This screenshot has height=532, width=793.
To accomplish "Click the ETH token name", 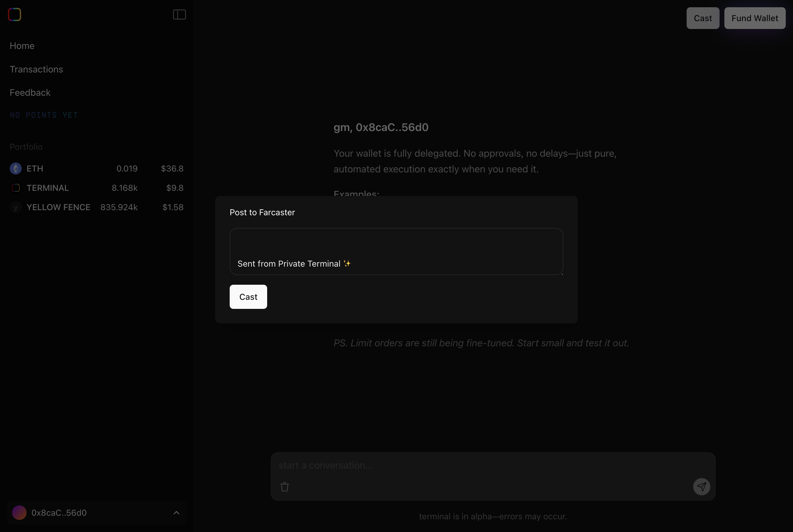I will (35, 168).
